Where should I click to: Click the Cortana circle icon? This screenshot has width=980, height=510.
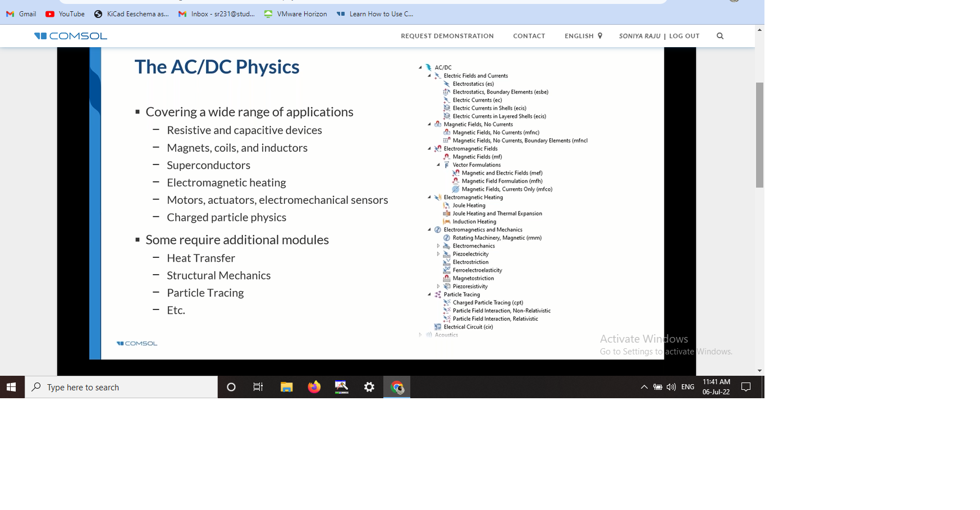tap(231, 387)
